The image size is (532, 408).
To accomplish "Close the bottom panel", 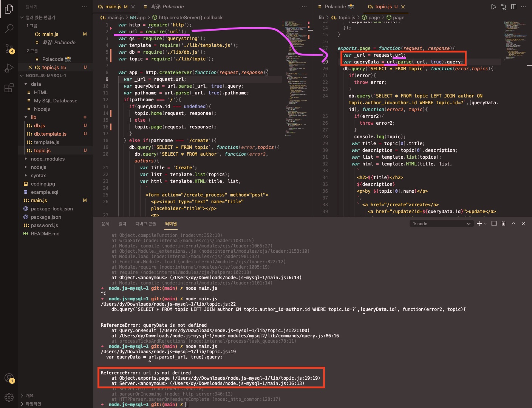I will [x=523, y=224].
